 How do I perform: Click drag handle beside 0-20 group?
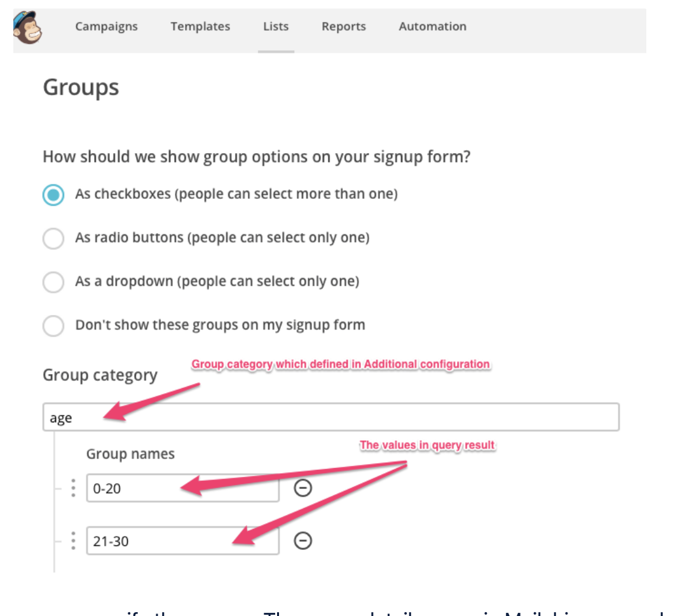(73, 488)
